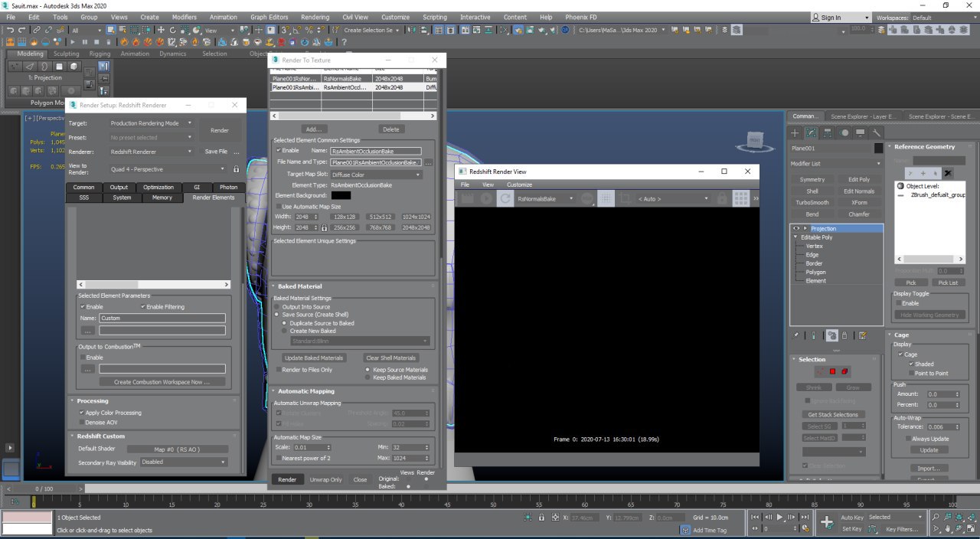
Task: Click the Plane001 object color swatch
Action: 878,148
